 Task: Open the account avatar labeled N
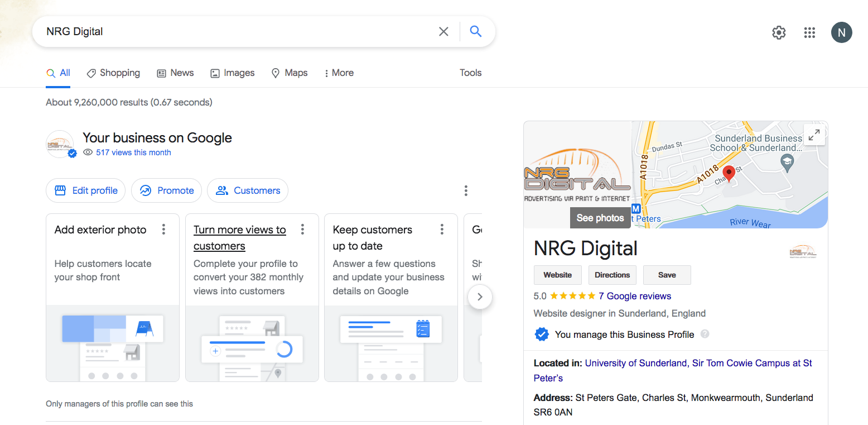click(841, 32)
